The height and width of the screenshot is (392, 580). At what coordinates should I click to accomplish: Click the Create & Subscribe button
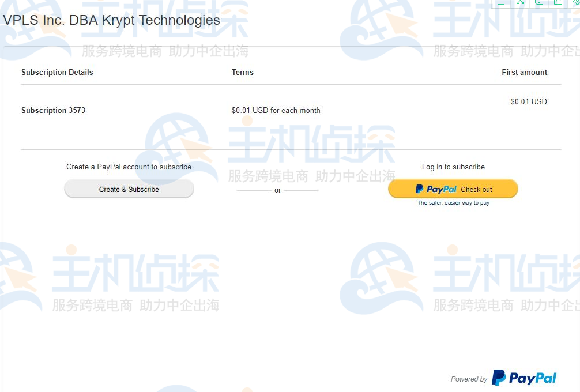pyautogui.click(x=129, y=189)
